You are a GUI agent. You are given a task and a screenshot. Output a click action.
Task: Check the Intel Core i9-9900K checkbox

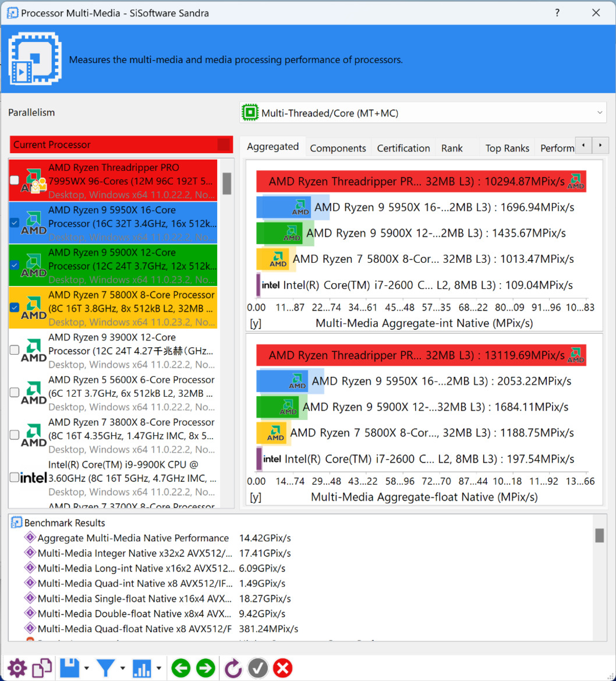[15, 478]
